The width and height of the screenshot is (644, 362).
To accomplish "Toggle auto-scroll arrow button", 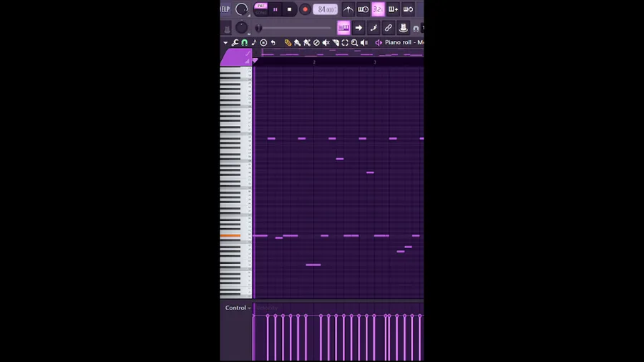I will (x=358, y=28).
